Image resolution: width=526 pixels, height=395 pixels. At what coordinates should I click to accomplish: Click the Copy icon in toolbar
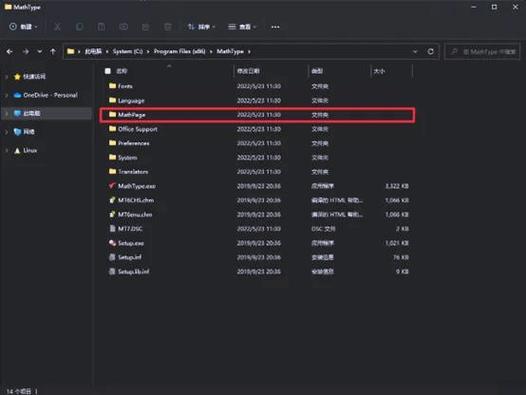click(x=80, y=27)
